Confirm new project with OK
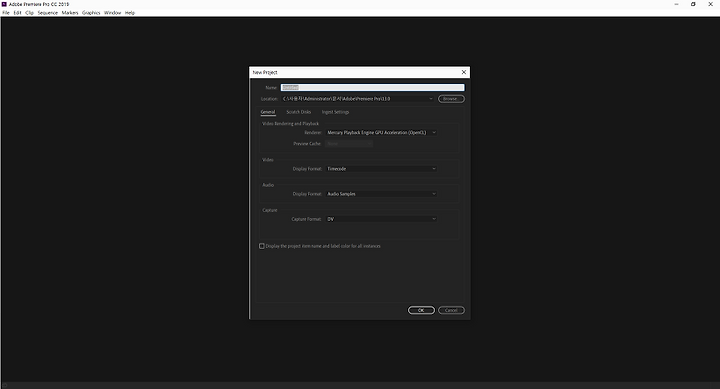 (x=421, y=310)
